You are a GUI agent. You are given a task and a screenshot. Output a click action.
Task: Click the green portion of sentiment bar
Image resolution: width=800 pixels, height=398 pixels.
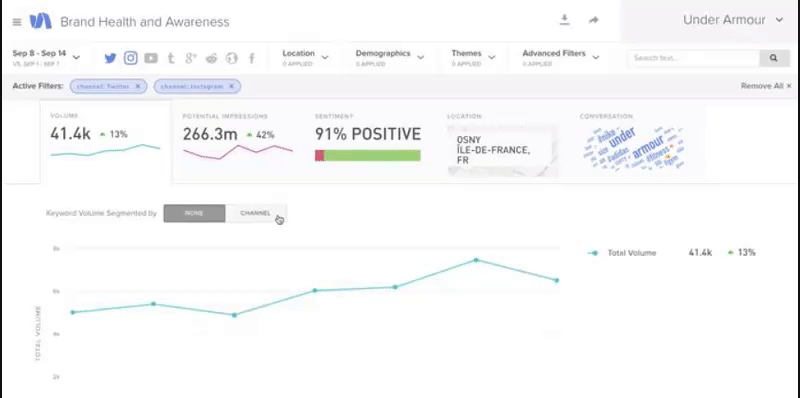point(372,156)
